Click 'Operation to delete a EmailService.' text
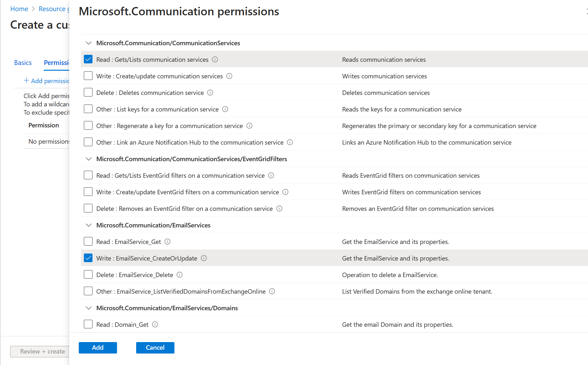The height and width of the screenshot is (365, 588). click(390, 275)
